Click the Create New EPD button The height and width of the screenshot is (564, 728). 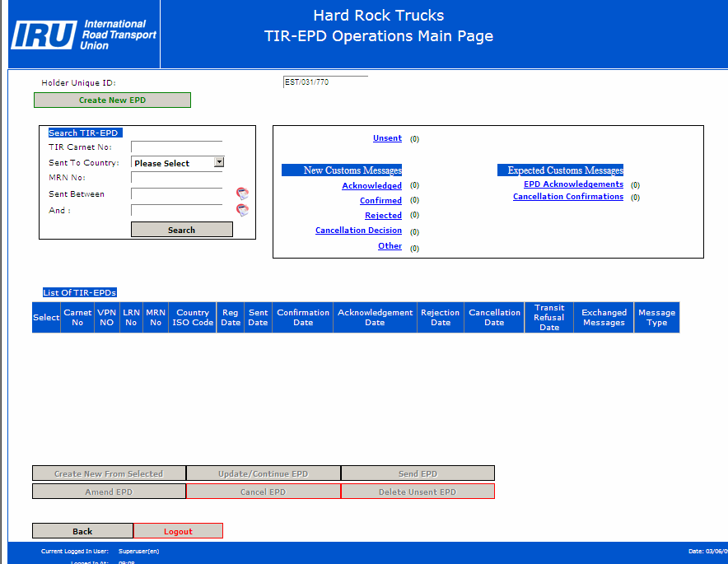click(x=112, y=100)
